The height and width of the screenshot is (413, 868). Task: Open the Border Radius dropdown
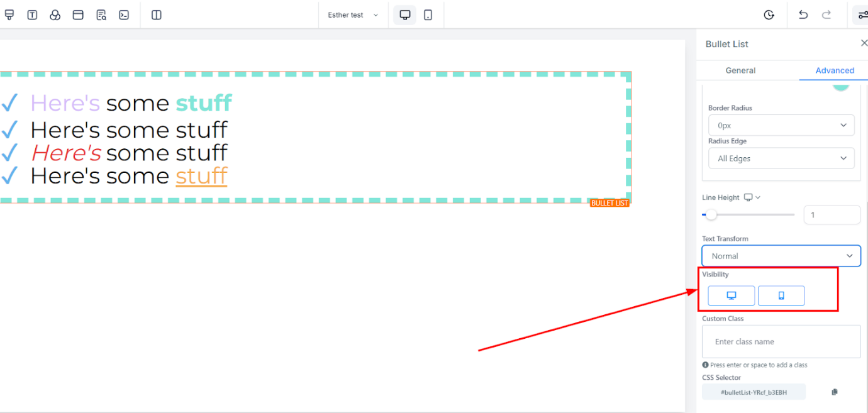click(x=781, y=125)
